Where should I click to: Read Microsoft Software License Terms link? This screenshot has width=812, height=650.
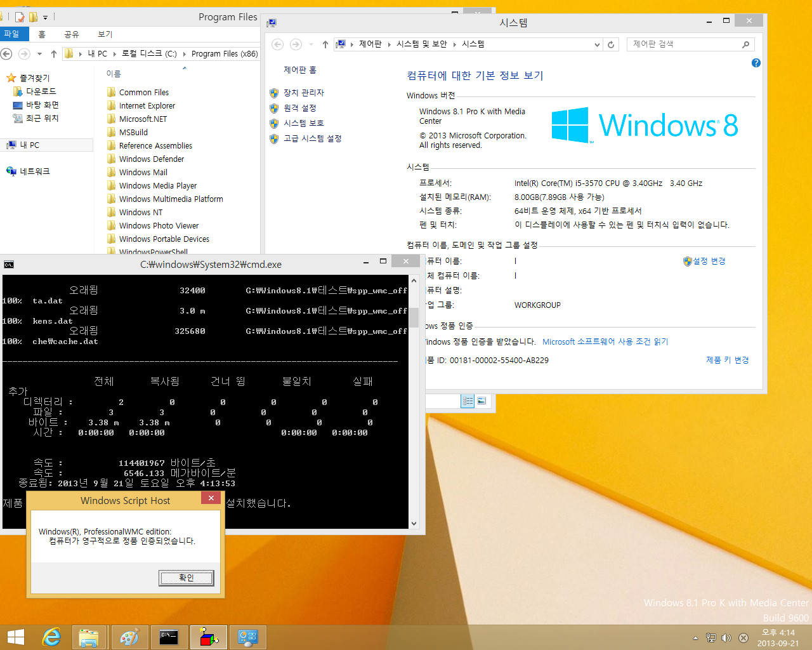coord(605,342)
